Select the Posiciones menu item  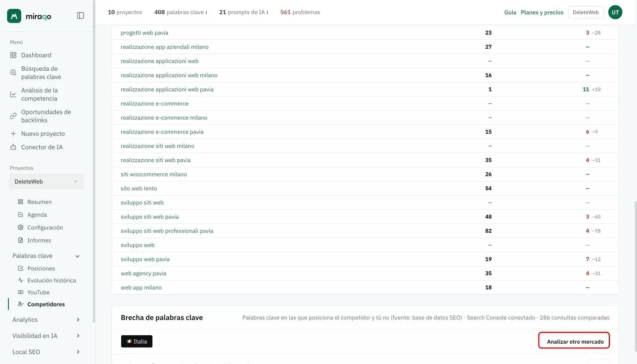tap(41, 268)
